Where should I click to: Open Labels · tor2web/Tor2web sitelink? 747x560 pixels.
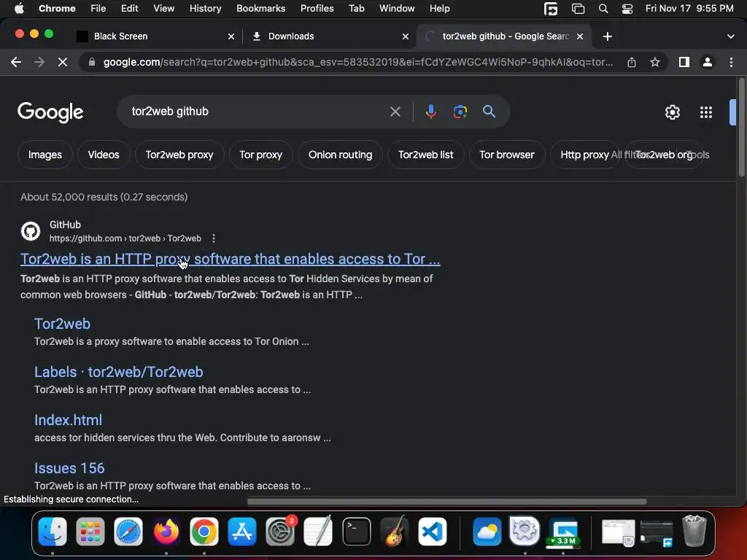119,372
